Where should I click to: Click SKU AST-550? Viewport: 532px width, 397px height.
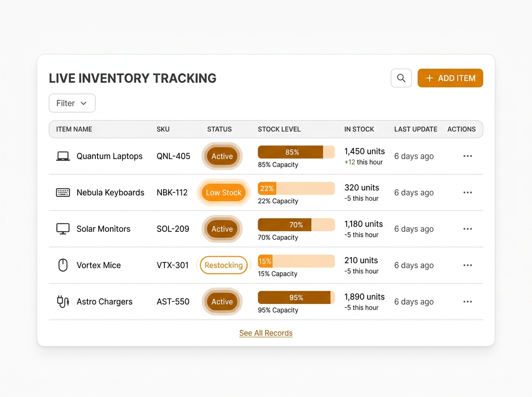(x=173, y=301)
